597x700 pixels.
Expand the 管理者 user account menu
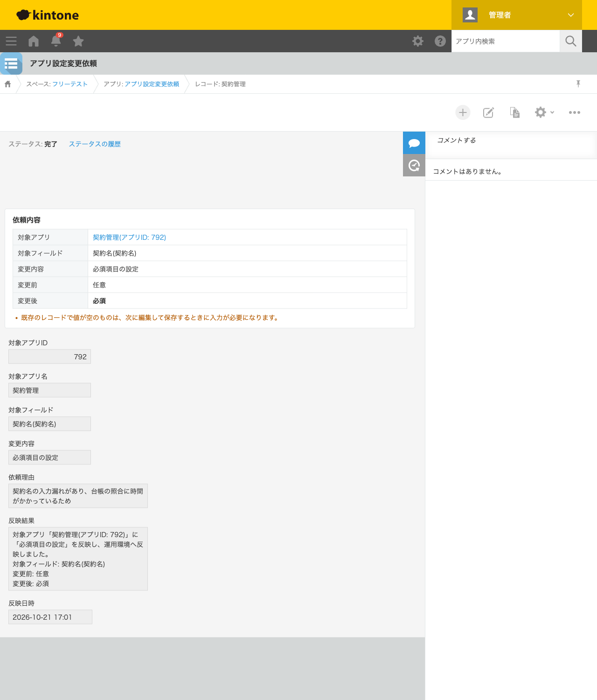517,15
